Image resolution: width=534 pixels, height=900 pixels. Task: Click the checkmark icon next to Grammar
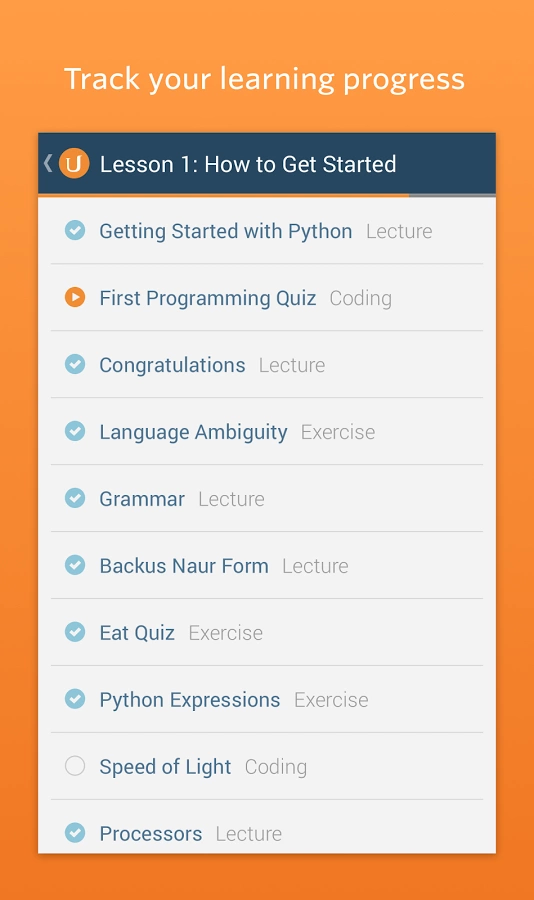(x=75, y=498)
